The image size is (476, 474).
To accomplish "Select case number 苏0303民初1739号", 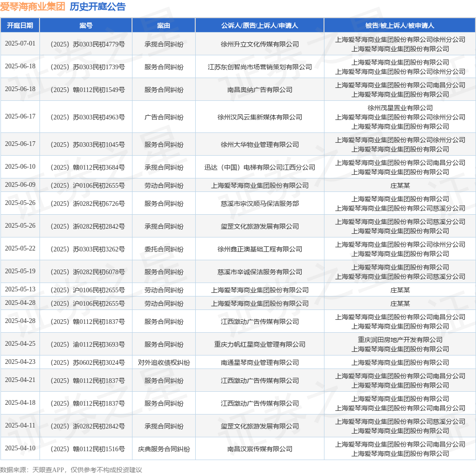I will click(x=88, y=67).
